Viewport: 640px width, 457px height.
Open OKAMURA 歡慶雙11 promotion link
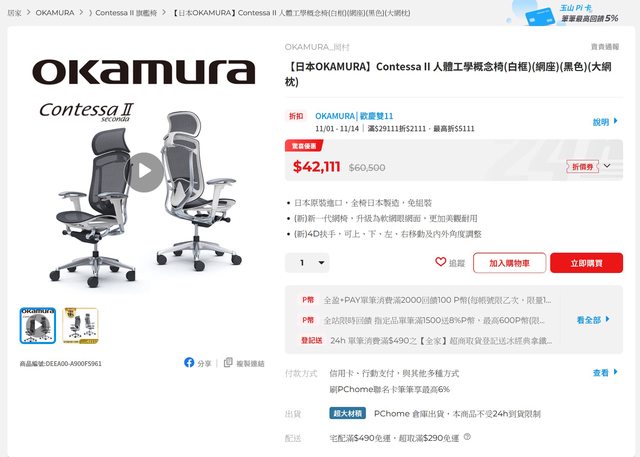click(354, 116)
